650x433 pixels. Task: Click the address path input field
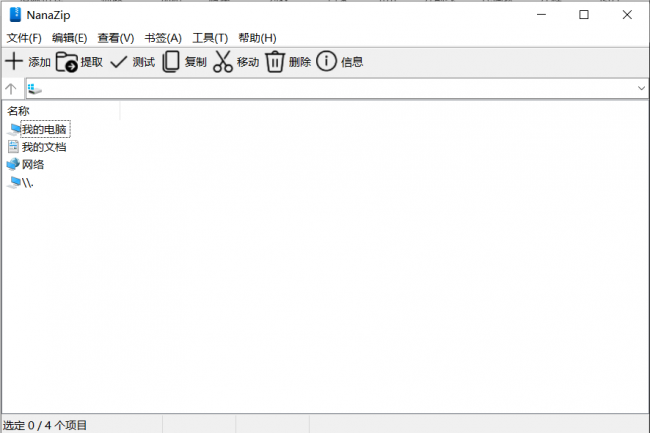point(337,88)
